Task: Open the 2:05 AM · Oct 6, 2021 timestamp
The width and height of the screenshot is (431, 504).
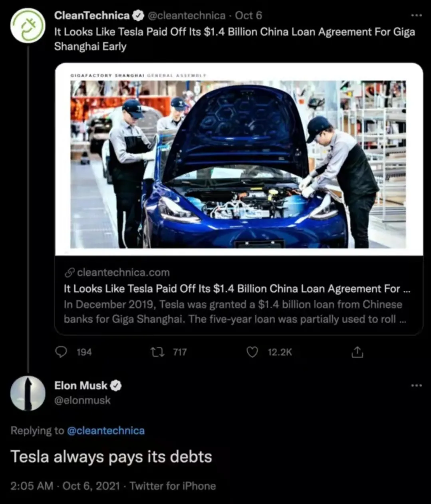Action: pos(65,486)
